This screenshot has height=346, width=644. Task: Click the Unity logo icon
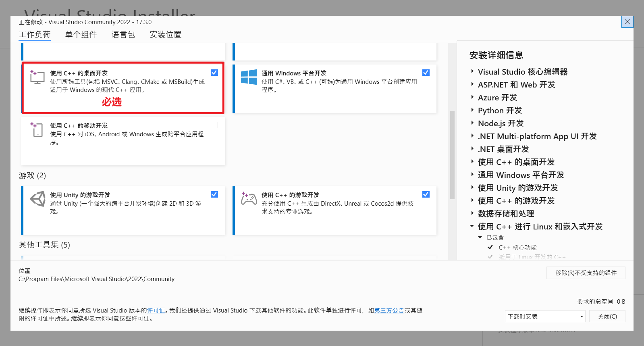(x=37, y=199)
